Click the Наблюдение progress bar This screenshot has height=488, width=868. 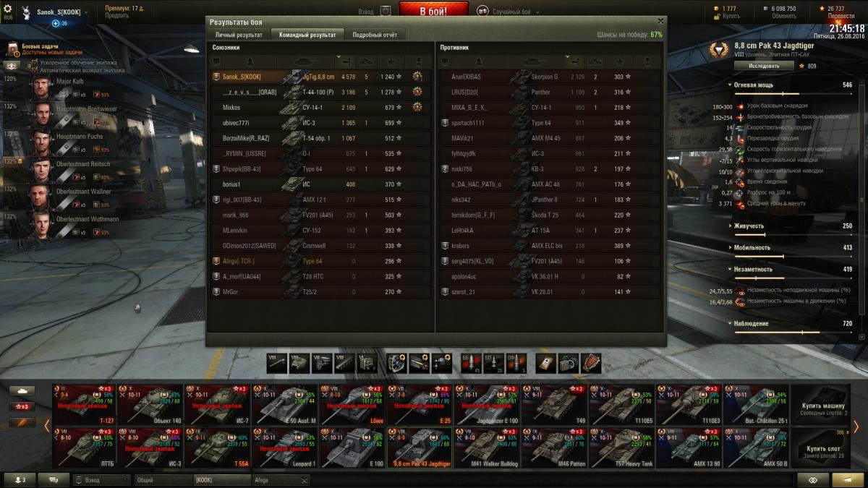point(793,332)
